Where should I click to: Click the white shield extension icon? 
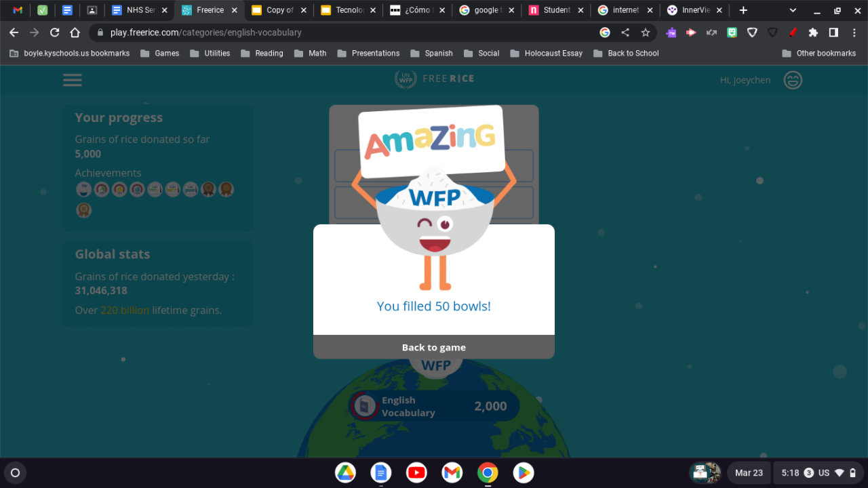click(752, 33)
